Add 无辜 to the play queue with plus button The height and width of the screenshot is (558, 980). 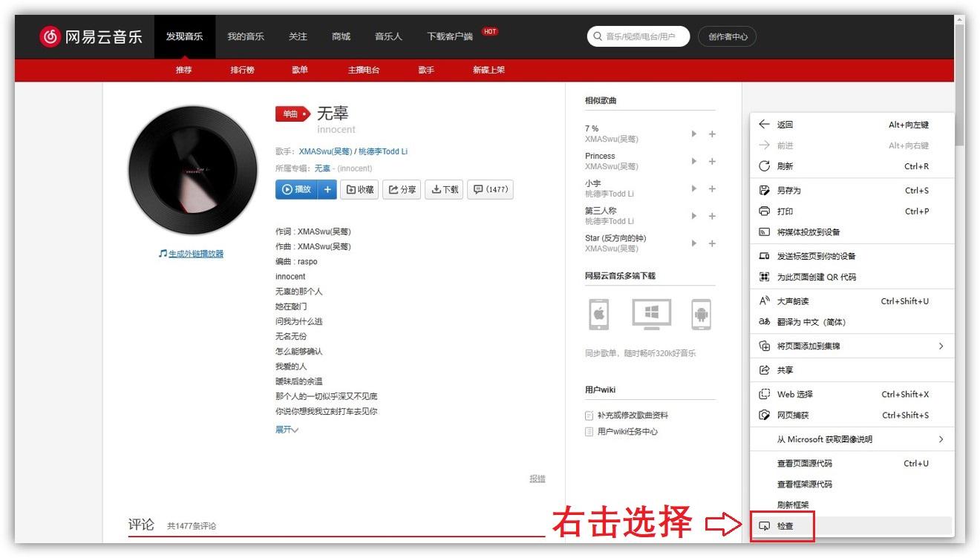click(x=328, y=189)
